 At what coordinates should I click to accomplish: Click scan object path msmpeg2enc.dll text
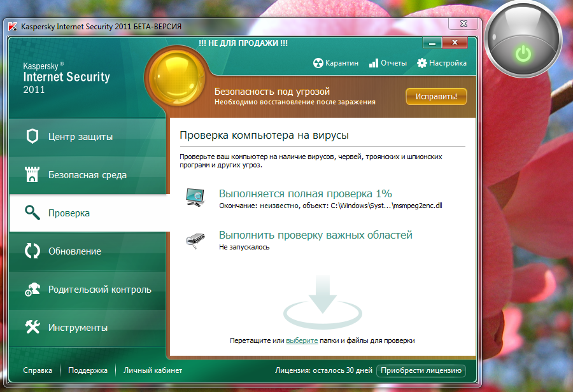click(x=386, y=206)
